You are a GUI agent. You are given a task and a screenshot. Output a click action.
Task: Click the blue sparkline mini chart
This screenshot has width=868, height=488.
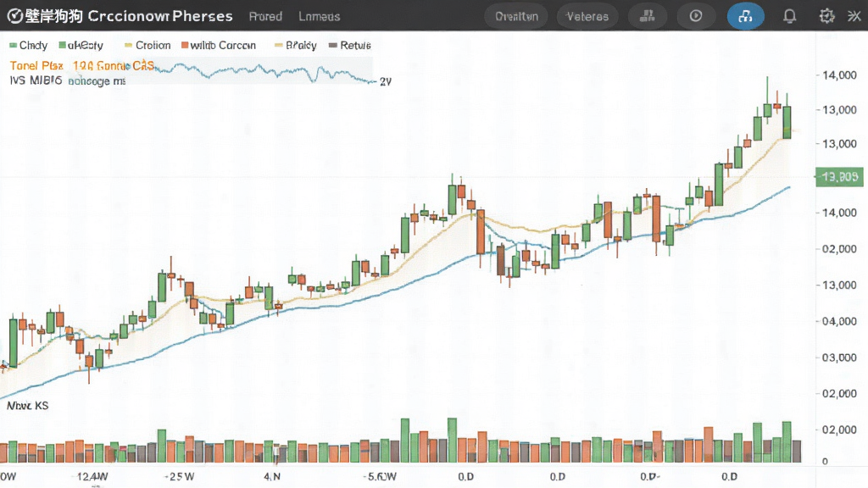pos(264,73)
